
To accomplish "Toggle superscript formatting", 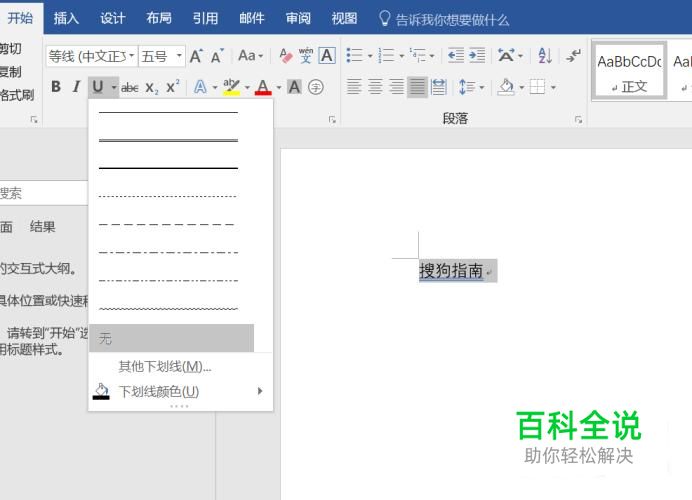I will coord(173,87).
